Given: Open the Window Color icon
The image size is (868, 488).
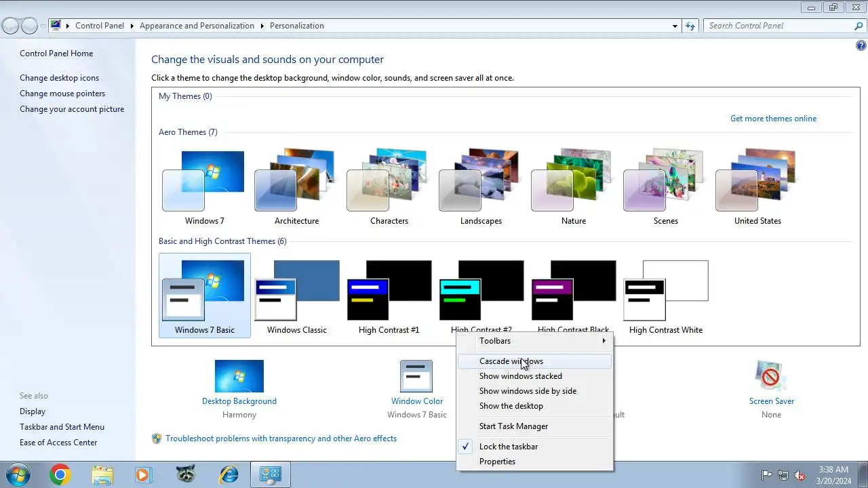Looking at the screenshot, I should click(x=416, y=376).
